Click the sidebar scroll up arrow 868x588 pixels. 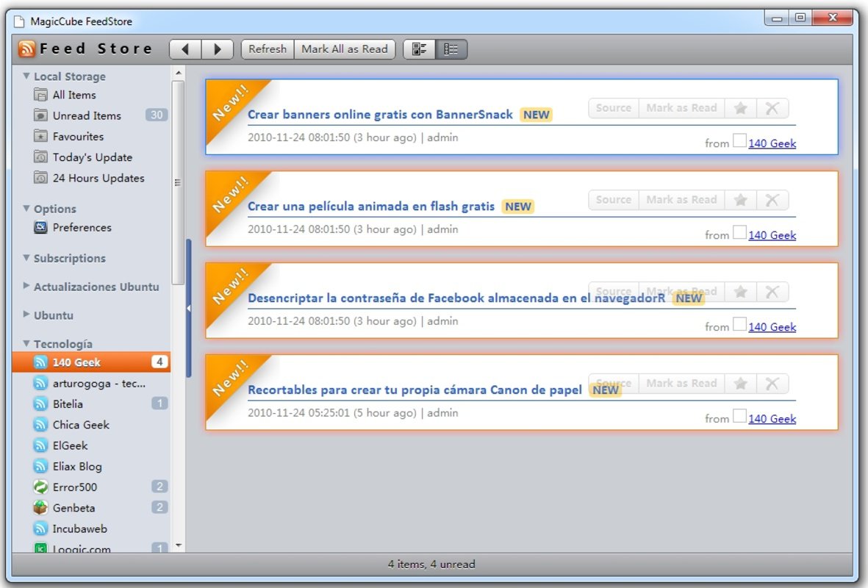point(179,73)
